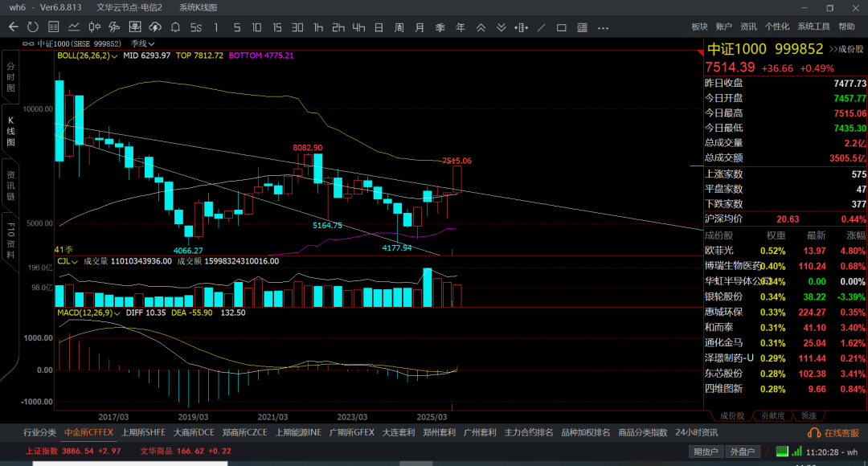
Task: Expand the >>成份股 link
Action: click(845, 49)
